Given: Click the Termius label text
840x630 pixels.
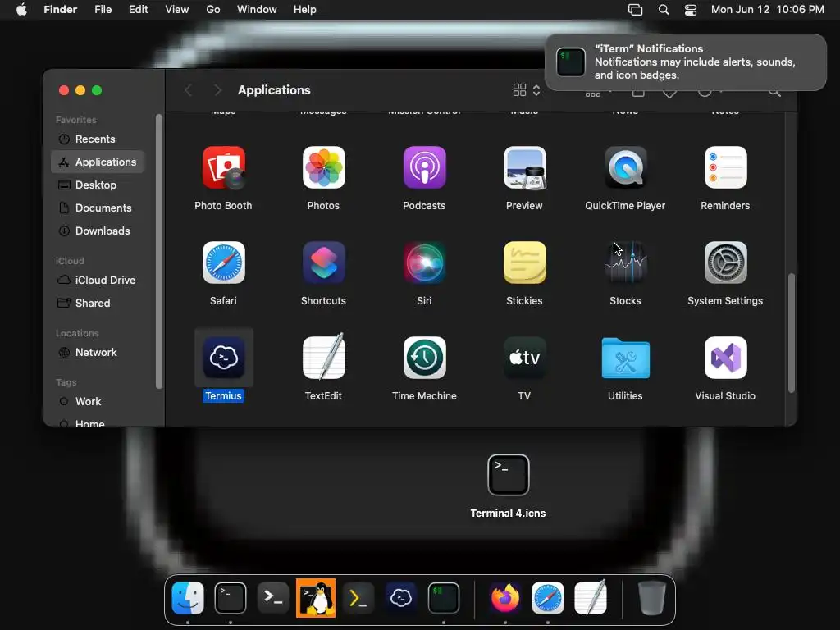Looking at the screenshot, I should [x=223, y=396].
